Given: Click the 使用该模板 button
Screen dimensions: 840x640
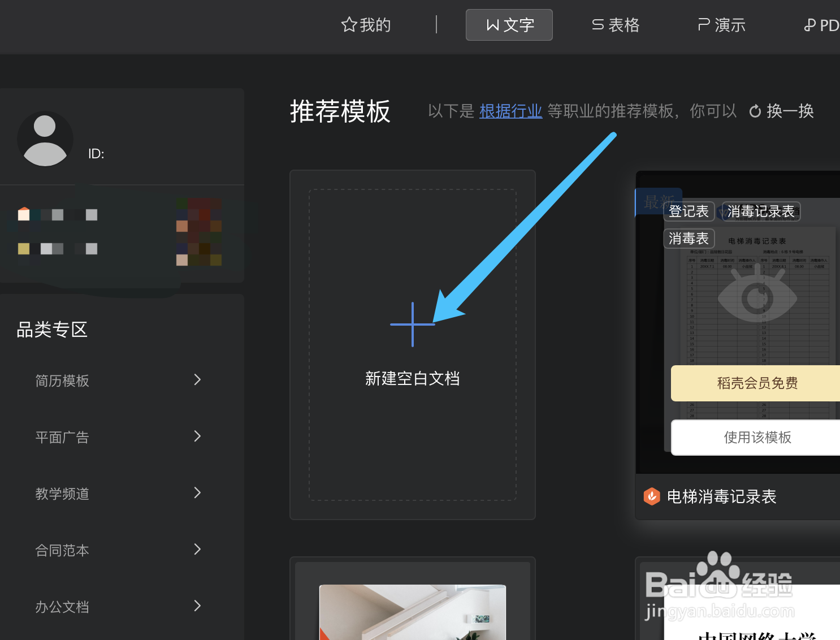Looking at the screenshot, I should [x=757, y=437].
